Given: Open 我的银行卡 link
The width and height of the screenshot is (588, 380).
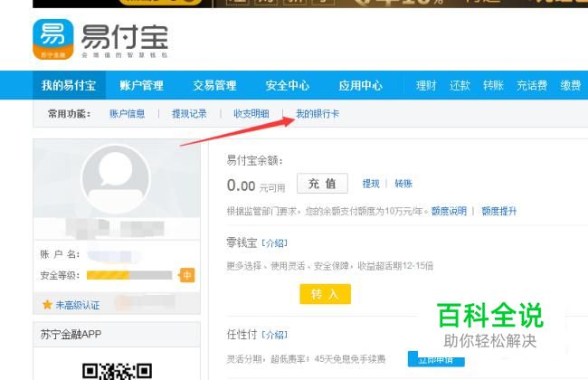Looking at the screenshot, I should tap(318, 114).
